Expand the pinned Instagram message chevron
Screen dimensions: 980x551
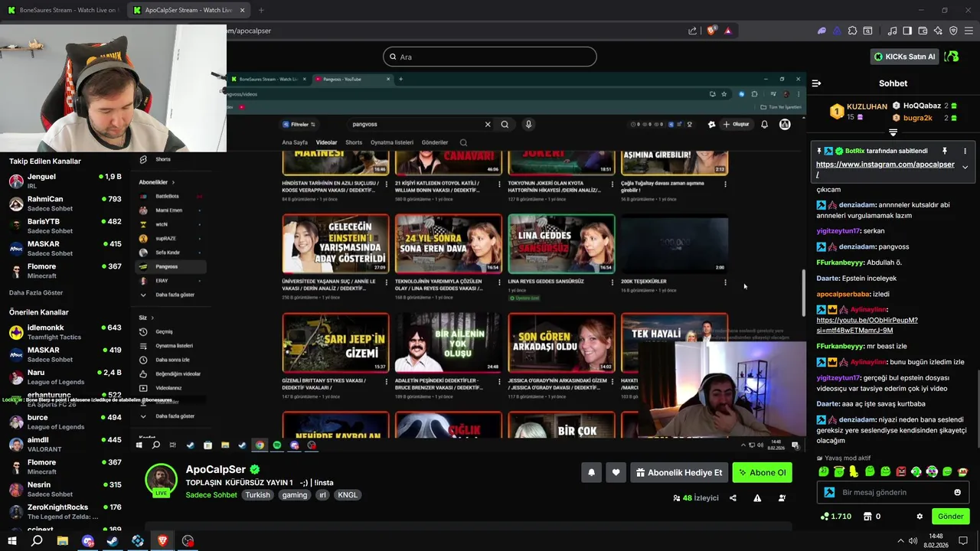[x=965, y=167]
